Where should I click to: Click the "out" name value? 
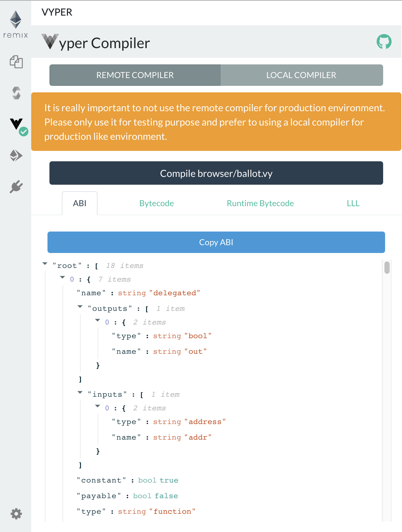(195, 352)
